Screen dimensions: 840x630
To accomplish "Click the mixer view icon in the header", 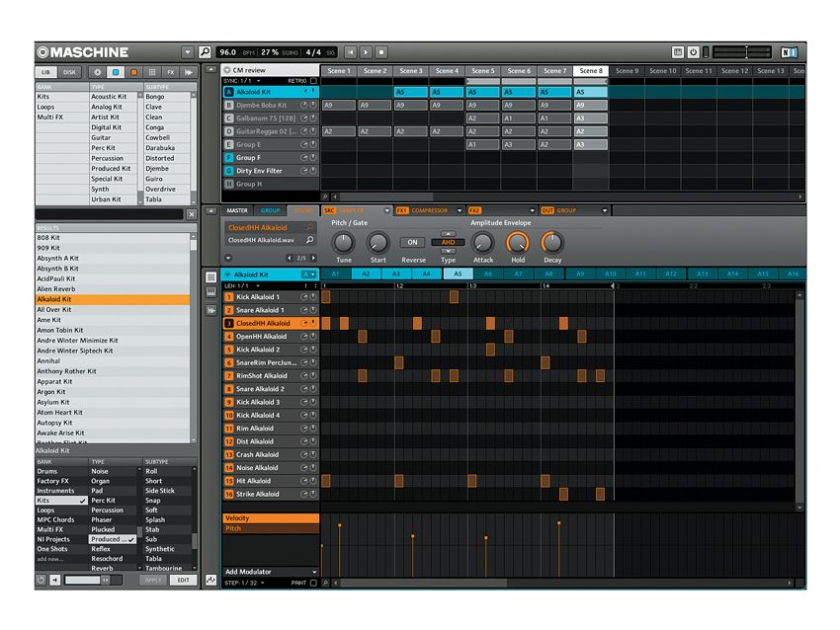I will coord(678,52).
